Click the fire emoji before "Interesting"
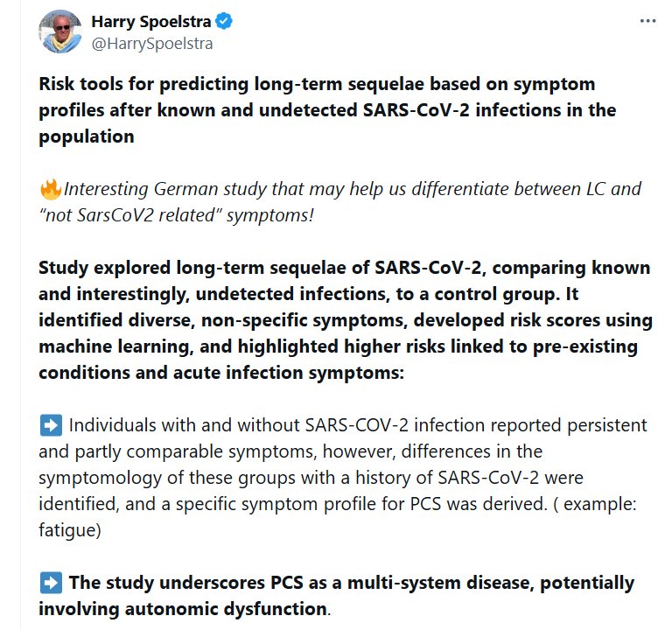 pyautogui.click(x=50, y=188)
